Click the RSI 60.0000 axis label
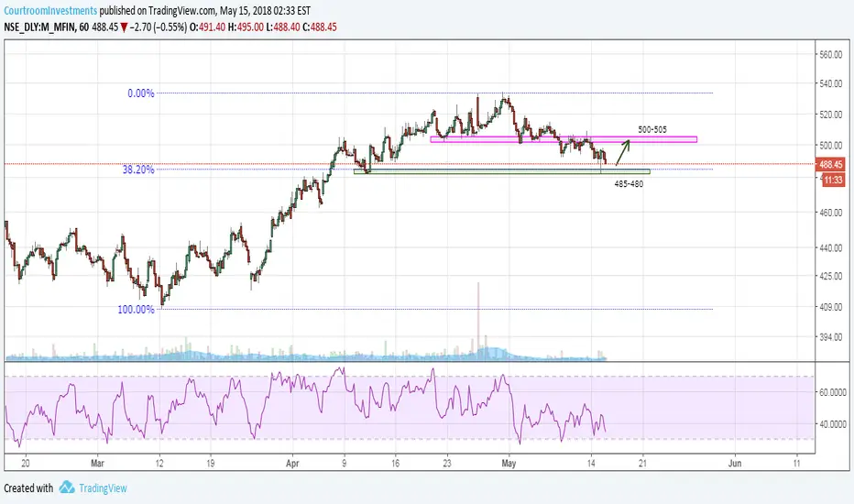Image resolution: width=854 pixels, height=504 pixels. [x=833, y=392]
